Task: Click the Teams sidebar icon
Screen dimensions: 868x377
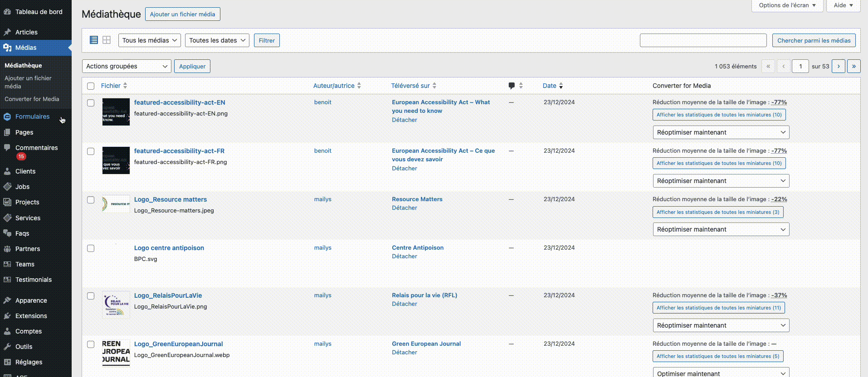Action: [x=7, y=264]
